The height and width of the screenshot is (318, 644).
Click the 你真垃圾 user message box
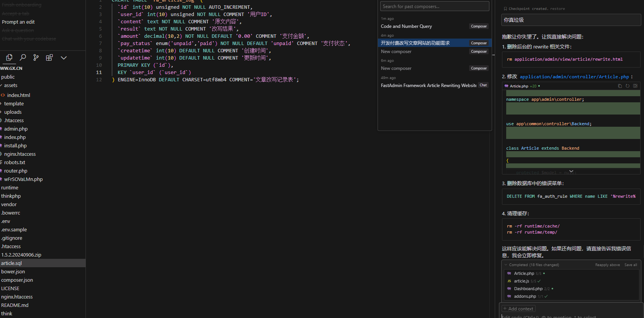click(x=571, y=20)
